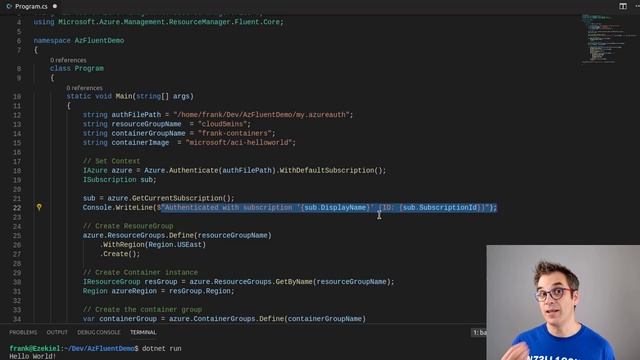Click the 'class Program' declaration
Image resolution: width=640 pixels, height=360 pixels.
(77, 69)
